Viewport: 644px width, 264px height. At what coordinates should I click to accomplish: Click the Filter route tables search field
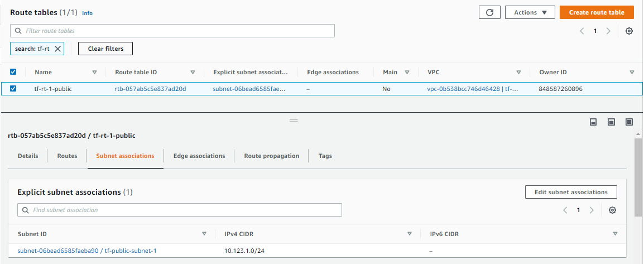[x=173, y=31]
